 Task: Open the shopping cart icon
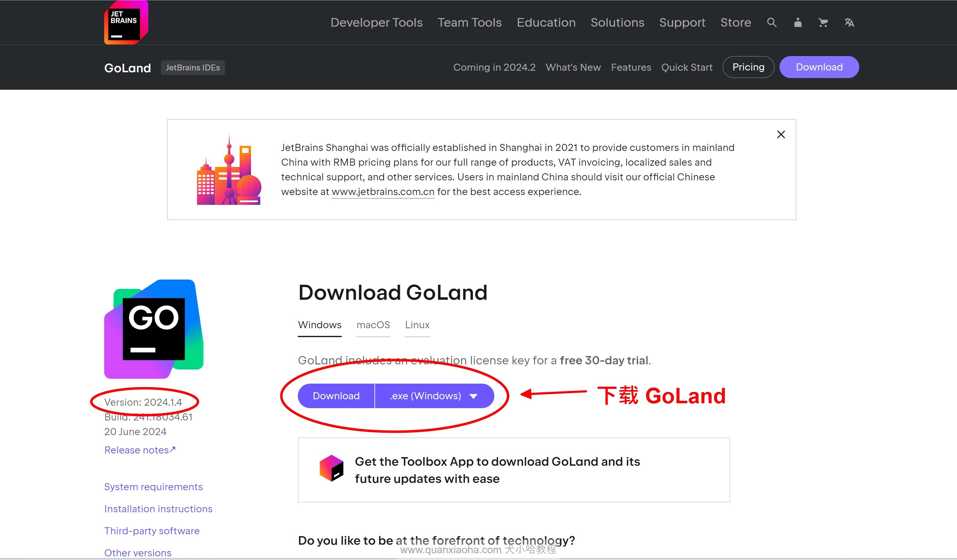[823, 22]
